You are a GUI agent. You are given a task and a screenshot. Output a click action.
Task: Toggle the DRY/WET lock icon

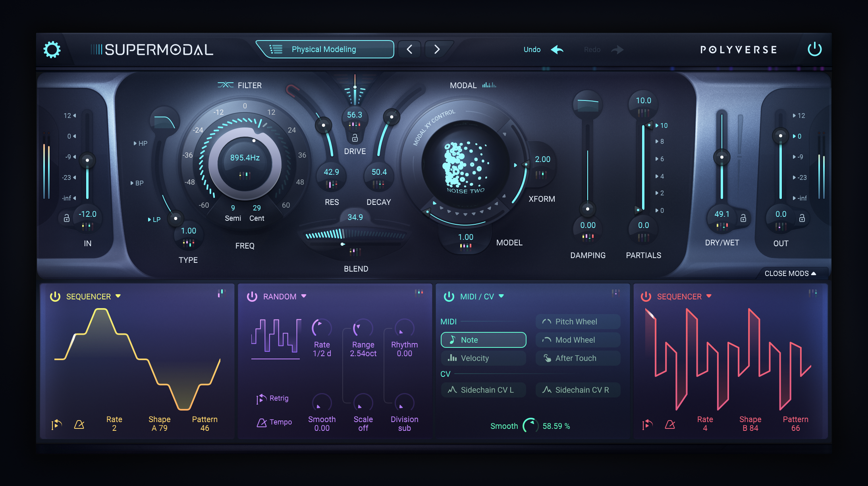point(743,218)
